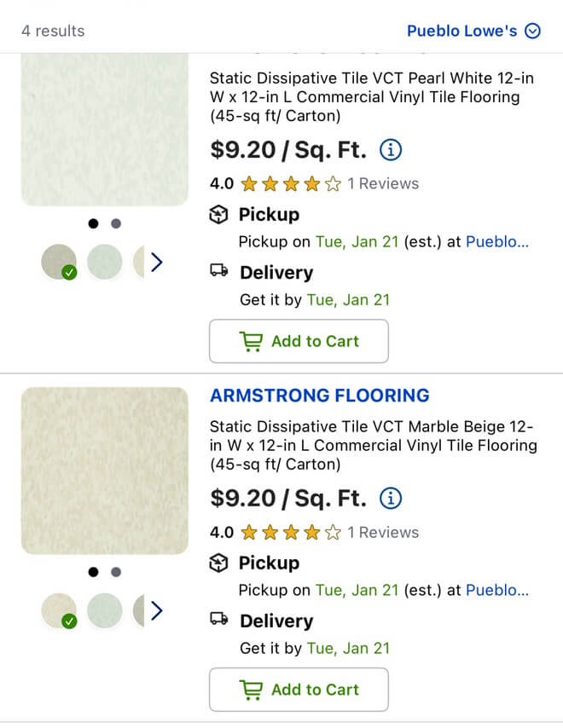The height and width of the screenshot is (728, 563).
Task: Click the delivery truck icon for Pearl White tile
Action: point(219,269)
